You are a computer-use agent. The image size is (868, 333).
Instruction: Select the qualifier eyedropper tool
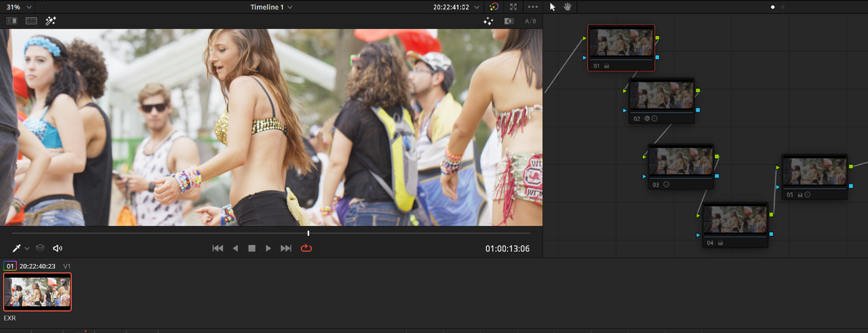click(17, 248)
